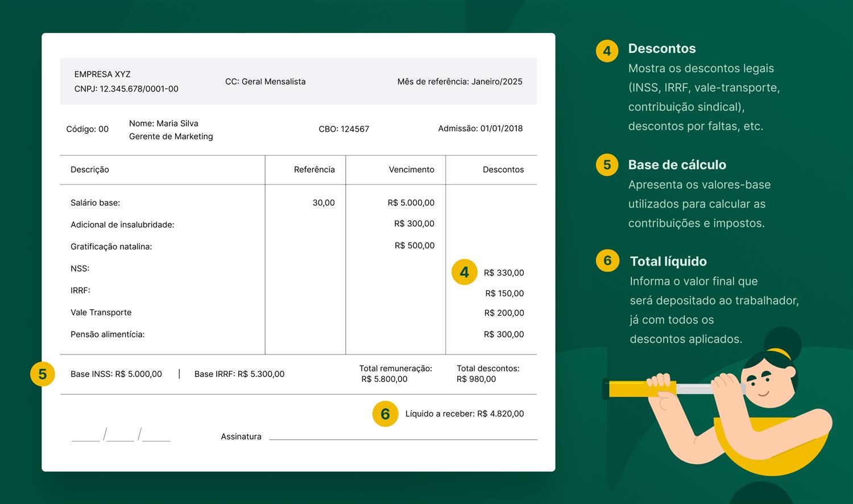Click the blank date field at payslip bottom
The height and width of the screenshot is (504, 853).
pos(121,436)
